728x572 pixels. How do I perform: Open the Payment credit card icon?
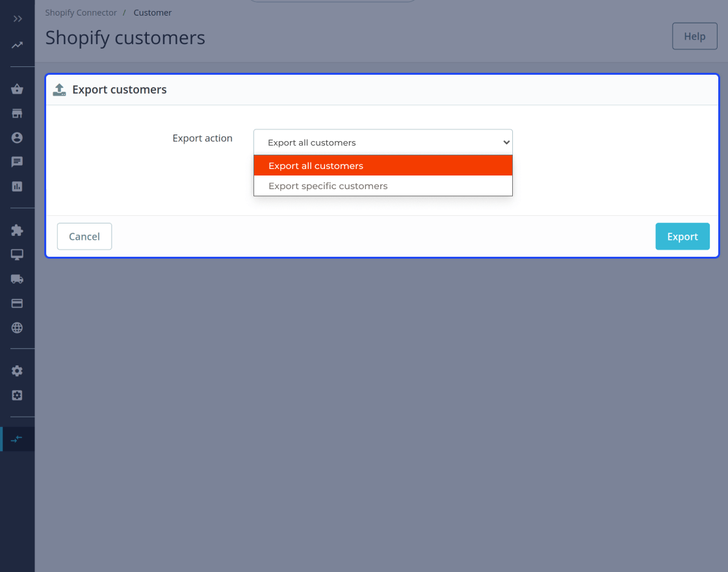(17, 304)
